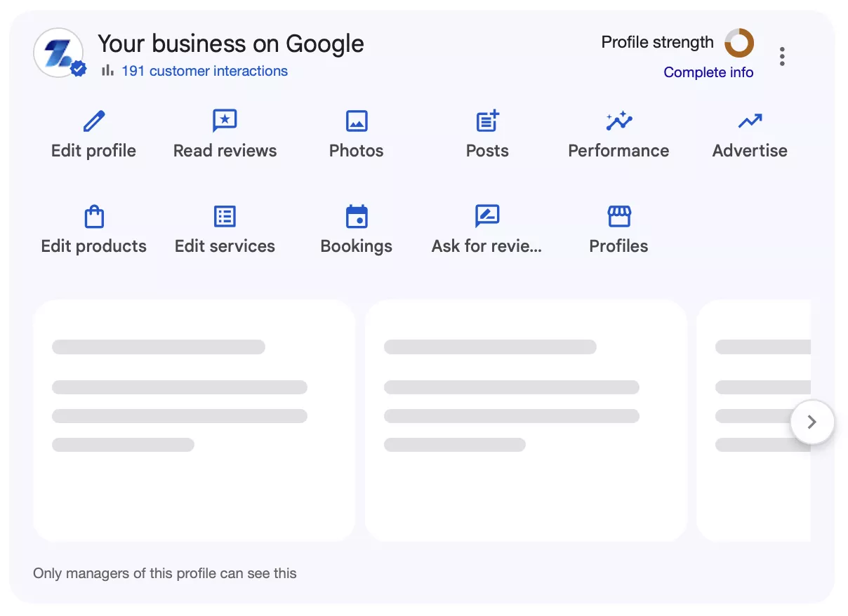This screenshot has width=848, height=616.
Task: Open Edit products shopping bag icon
Action: coord(94,216)
